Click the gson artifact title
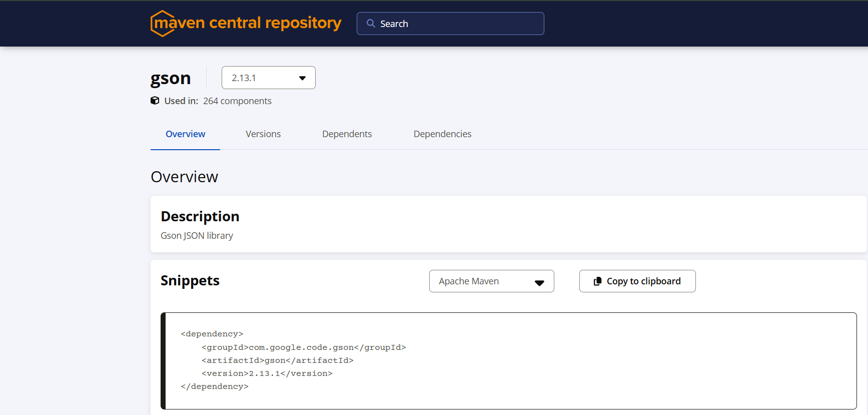The height and width of the screenshot is (415, 868). pos(171,79)
